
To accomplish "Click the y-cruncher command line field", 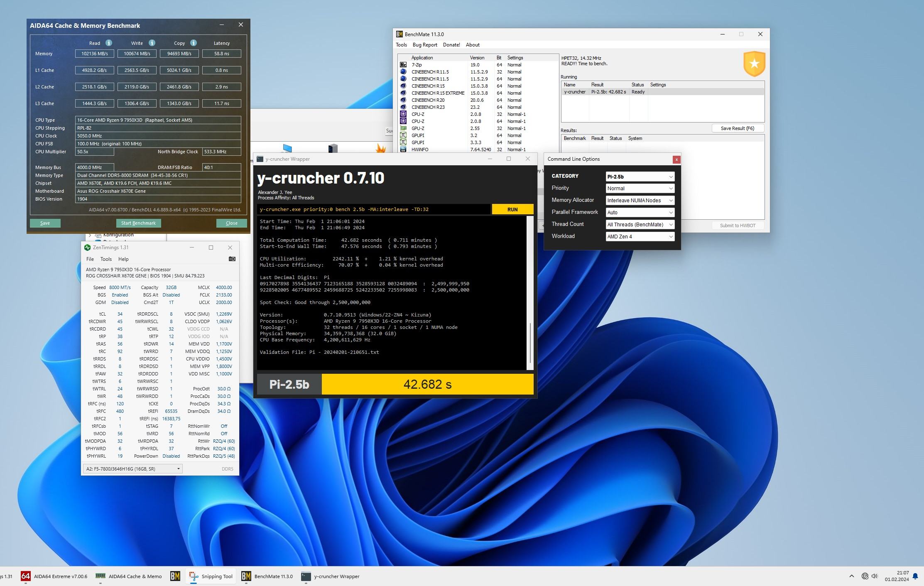I will click(374, 209).
